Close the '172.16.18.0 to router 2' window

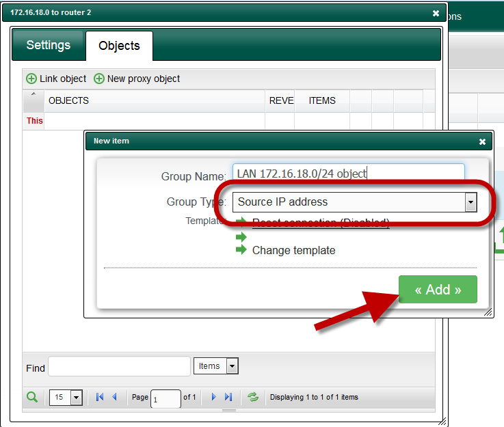436,13
